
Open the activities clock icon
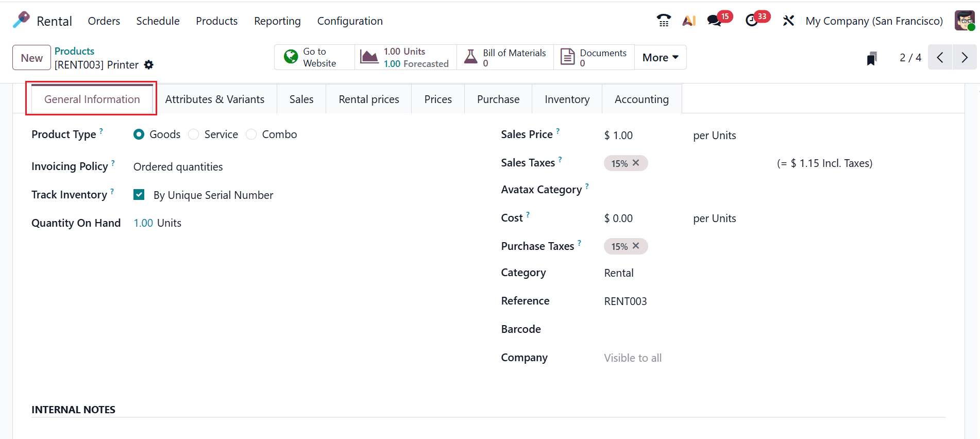point(752,21)
